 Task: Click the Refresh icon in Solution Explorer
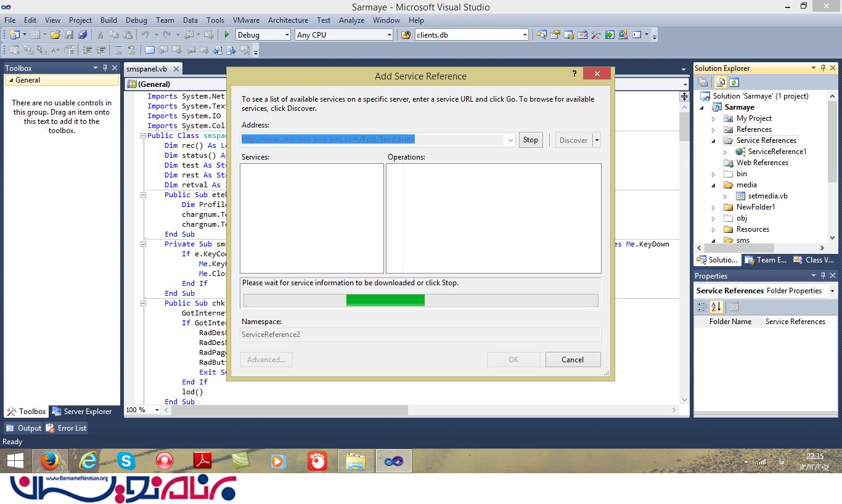[x=734, y=82]
